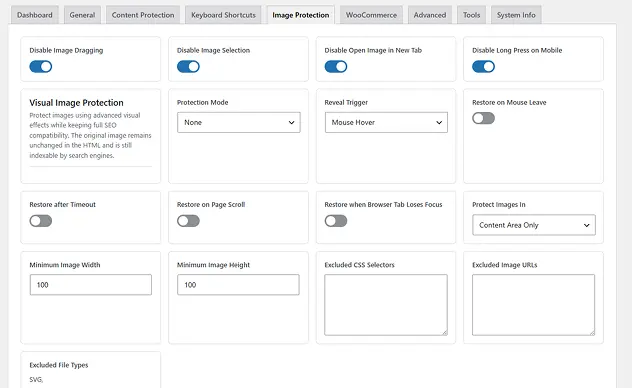Viewport: 632px width, 388px height.
Task: Open the Protect Images In dropdown
Action: click(534, 225)
